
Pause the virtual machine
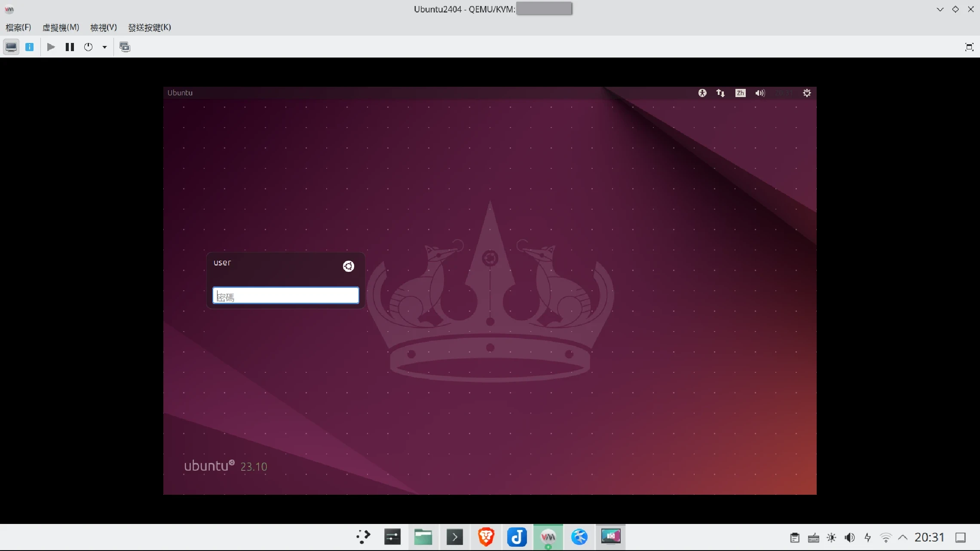coord(70,47)
